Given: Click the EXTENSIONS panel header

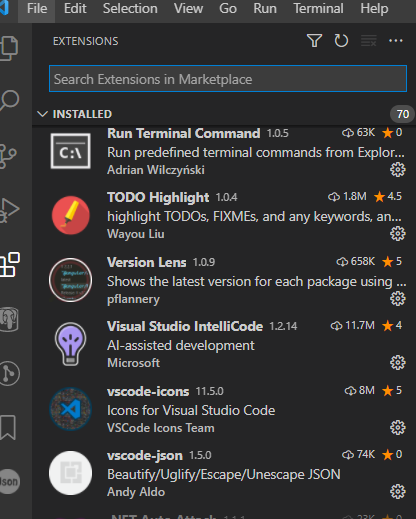Looking at the screenshot, I should coord(85,41).
